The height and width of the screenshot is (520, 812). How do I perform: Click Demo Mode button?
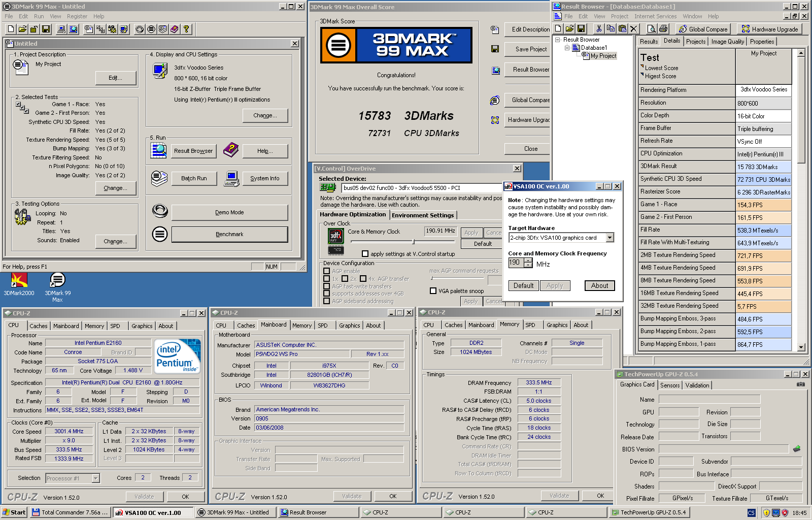click(x=229, y=212)
